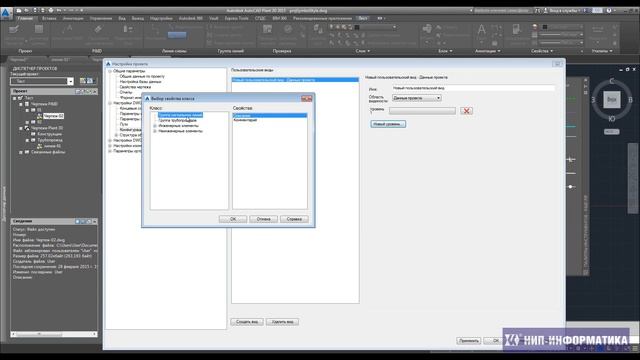Switch to the Express Tools ribbon tab
Image resolution: width=640 pixels, height=360 pixels.
236,18
